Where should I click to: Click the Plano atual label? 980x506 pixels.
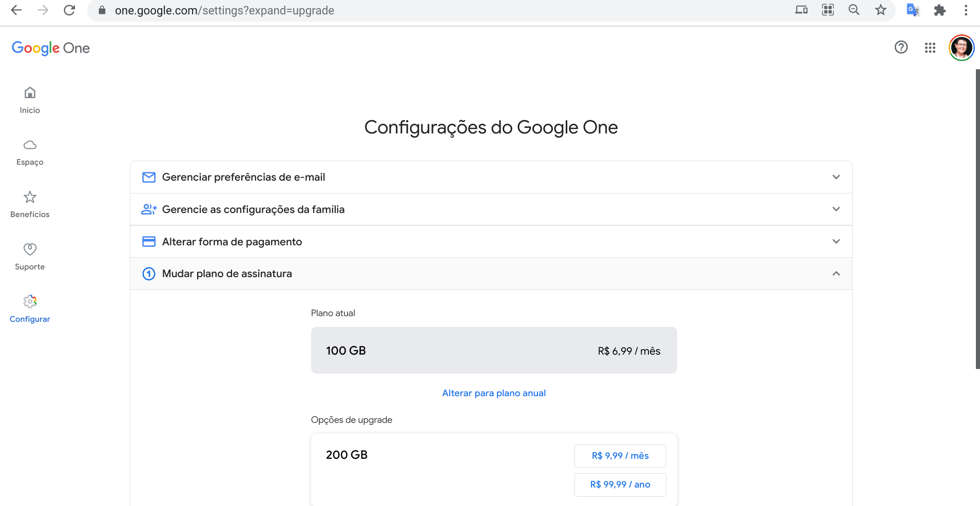pos(333,313)
